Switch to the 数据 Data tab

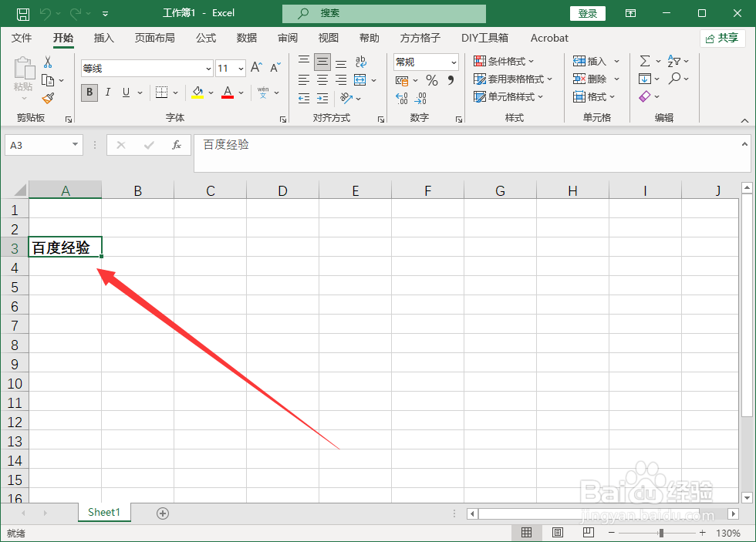click(x=246, y=38)
